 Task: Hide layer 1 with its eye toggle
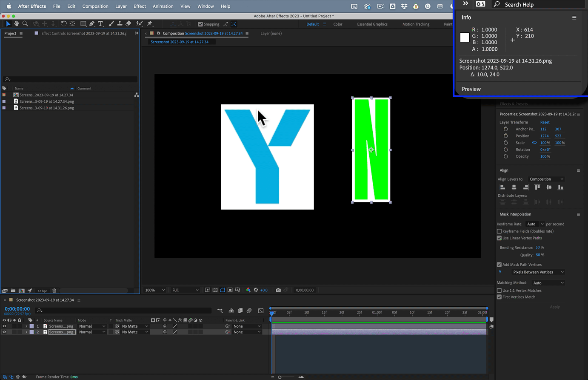(x=4, y=326)
